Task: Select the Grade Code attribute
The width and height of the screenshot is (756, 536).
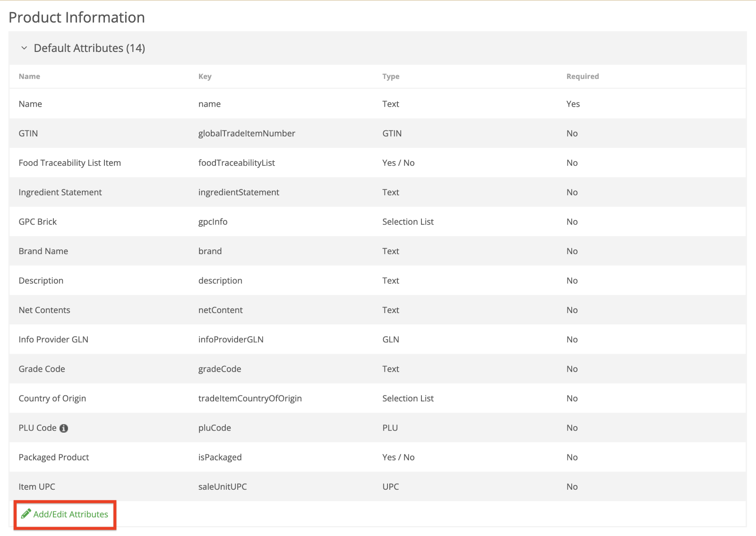Action: 42,369
